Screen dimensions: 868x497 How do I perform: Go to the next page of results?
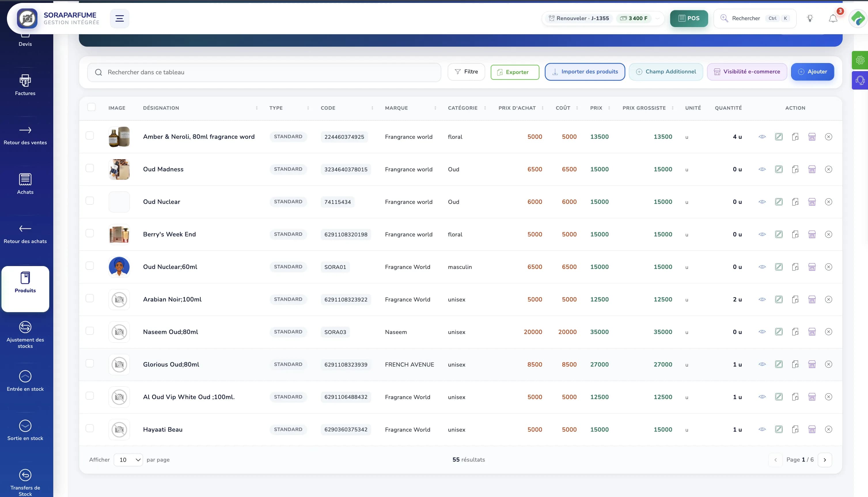coord(825,460)
